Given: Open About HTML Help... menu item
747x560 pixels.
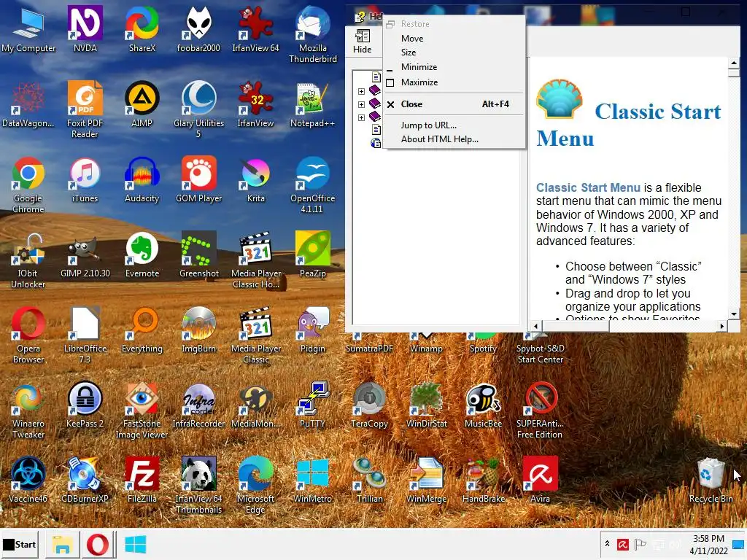Looking at the screenshot, I should [454, 139].
